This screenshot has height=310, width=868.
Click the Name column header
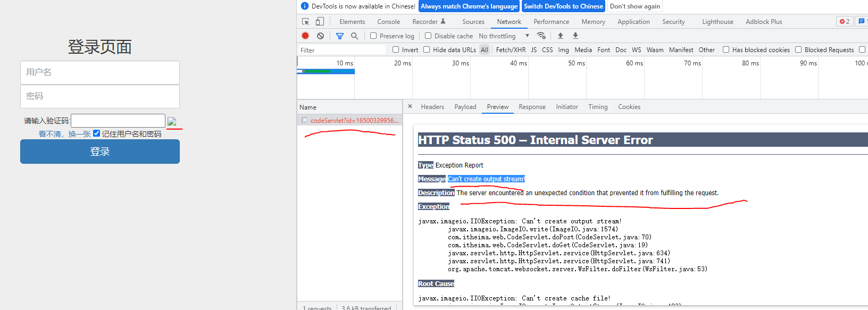click(349, 107)
